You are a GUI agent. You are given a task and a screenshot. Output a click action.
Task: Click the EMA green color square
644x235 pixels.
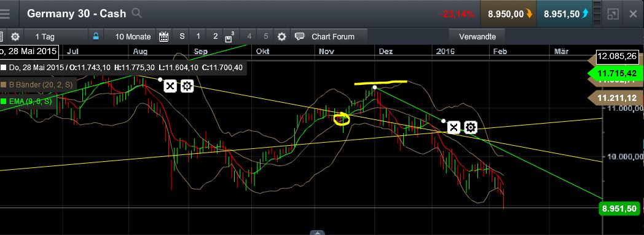(3, 101)
